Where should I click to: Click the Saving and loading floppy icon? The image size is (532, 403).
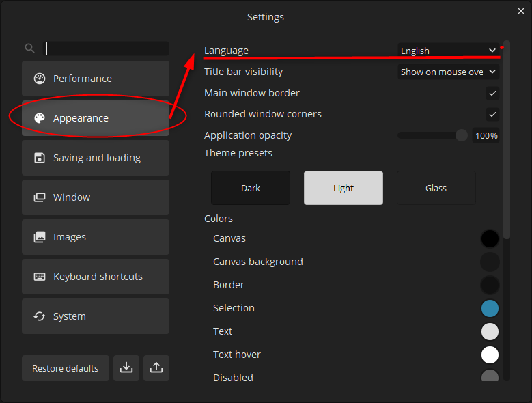[x=40, y=158]
